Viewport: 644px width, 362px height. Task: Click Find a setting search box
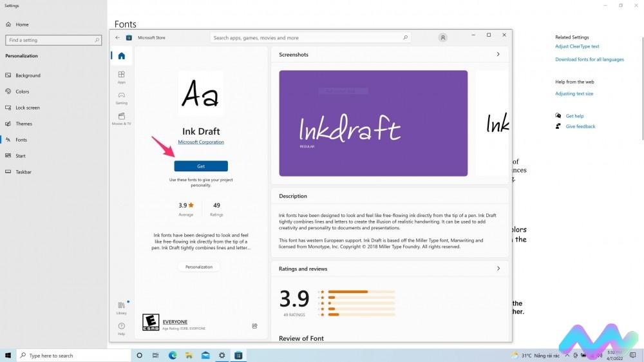[53, 40]
